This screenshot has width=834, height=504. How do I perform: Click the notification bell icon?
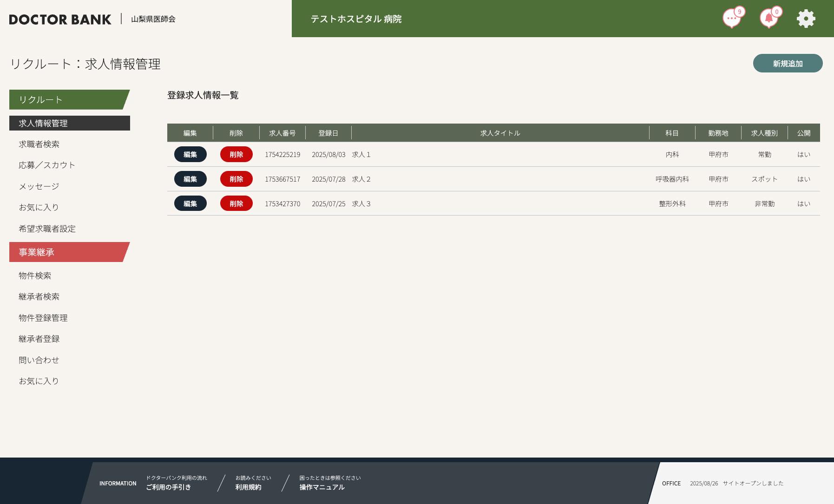pos(769,19)
